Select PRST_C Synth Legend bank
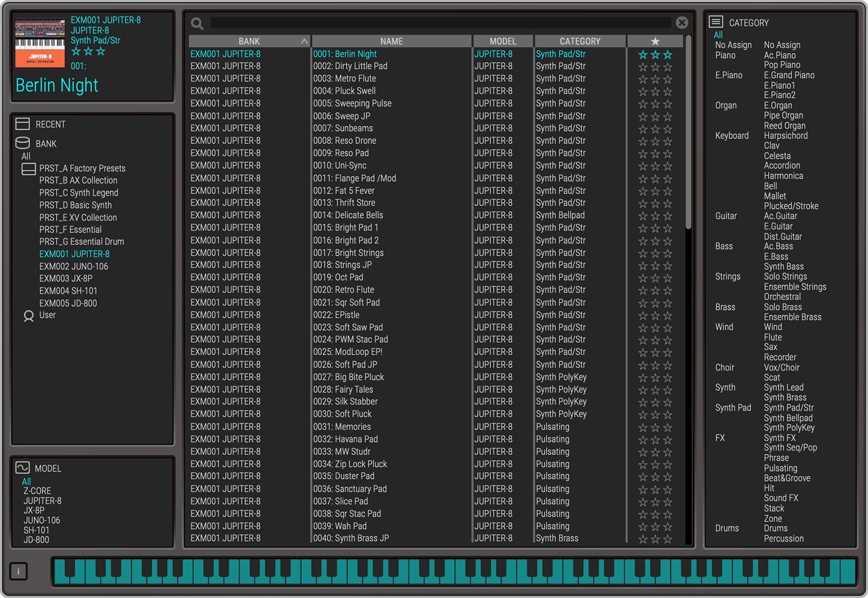The width and height of the screenshot is (868, 598). tap(79, 192)
